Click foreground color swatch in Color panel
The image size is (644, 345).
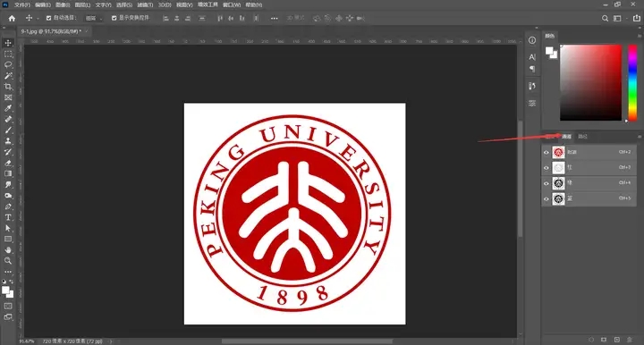click(x=549, y=50)
